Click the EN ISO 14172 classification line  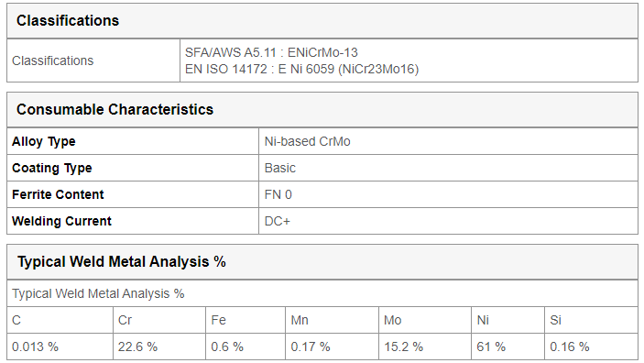click(x=301, y=69)
